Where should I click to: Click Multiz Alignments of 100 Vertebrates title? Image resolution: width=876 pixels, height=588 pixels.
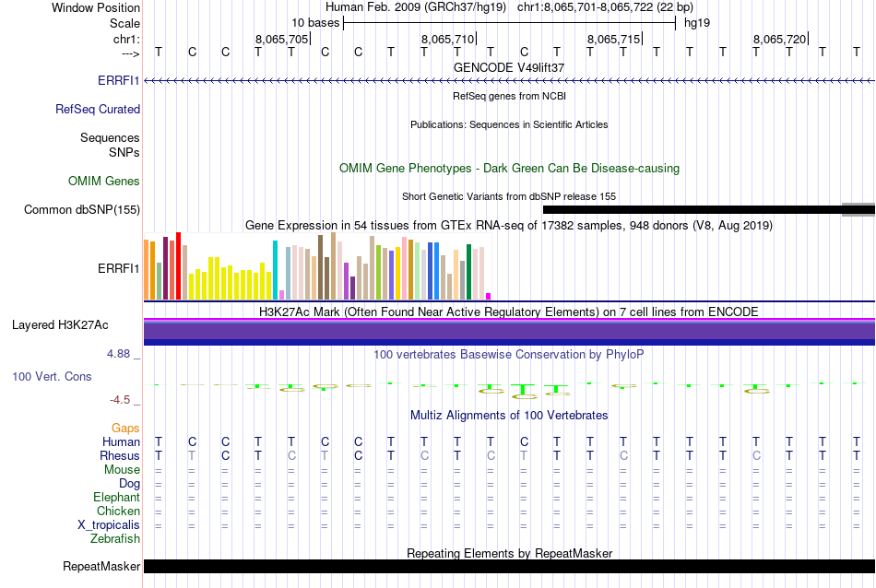click(509, 416)
